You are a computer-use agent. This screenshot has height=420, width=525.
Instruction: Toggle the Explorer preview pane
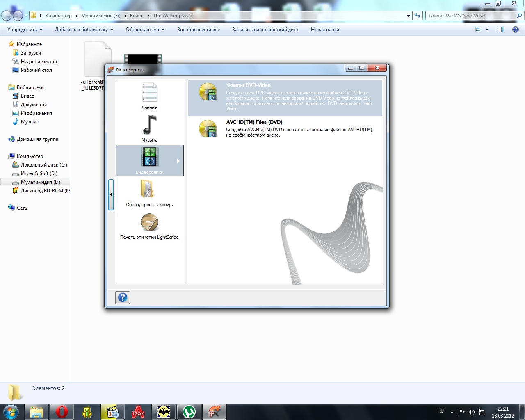(501, 30)
